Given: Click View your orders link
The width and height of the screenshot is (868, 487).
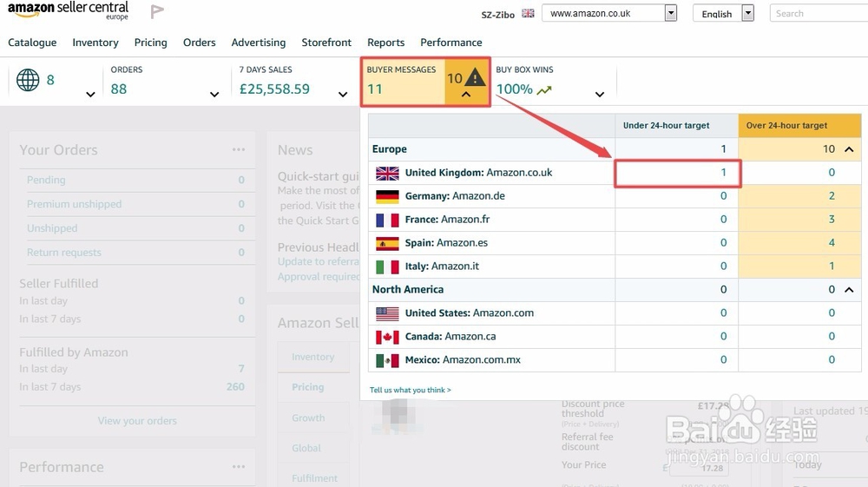Looking at the screenshot, I should coord(137,420).
